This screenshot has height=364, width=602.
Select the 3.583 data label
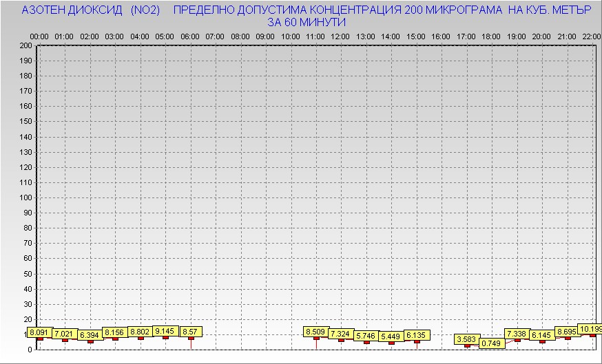(467, 339)
